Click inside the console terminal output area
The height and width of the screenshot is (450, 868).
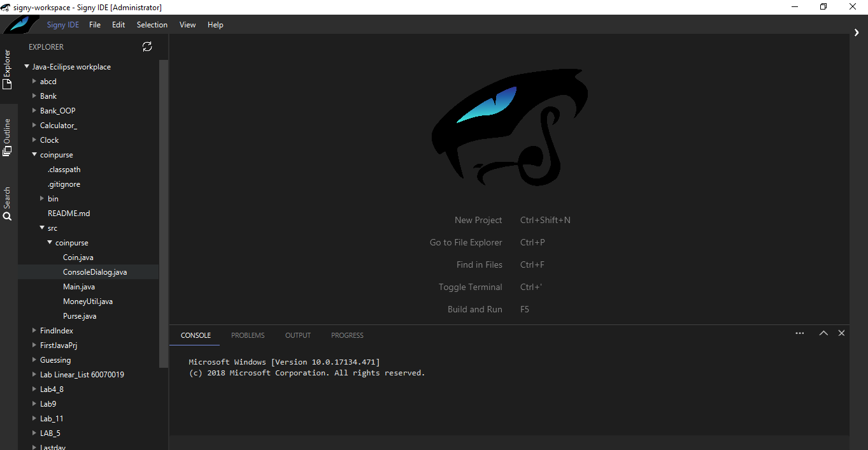pos(509,392)
